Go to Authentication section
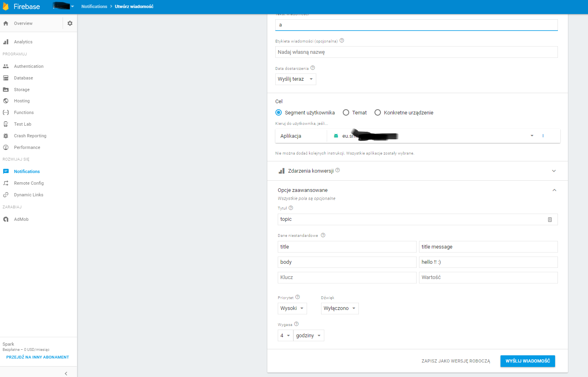Viewport: 588px width, 377px height. click(x=29, y=66)
